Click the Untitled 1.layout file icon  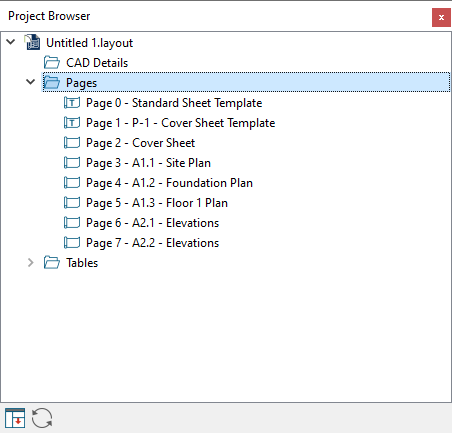coord(32,42)
